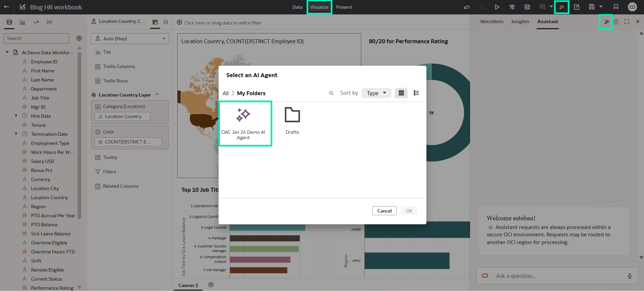
Task: Switch to list view in dialog
Action: 416,93
